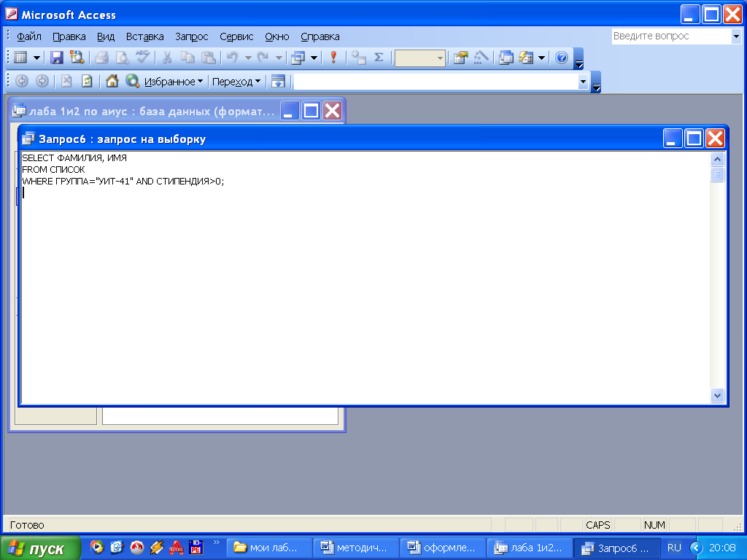Expand hidden tray icons arrow
747x560 pixels.
[x=696, y=548]
